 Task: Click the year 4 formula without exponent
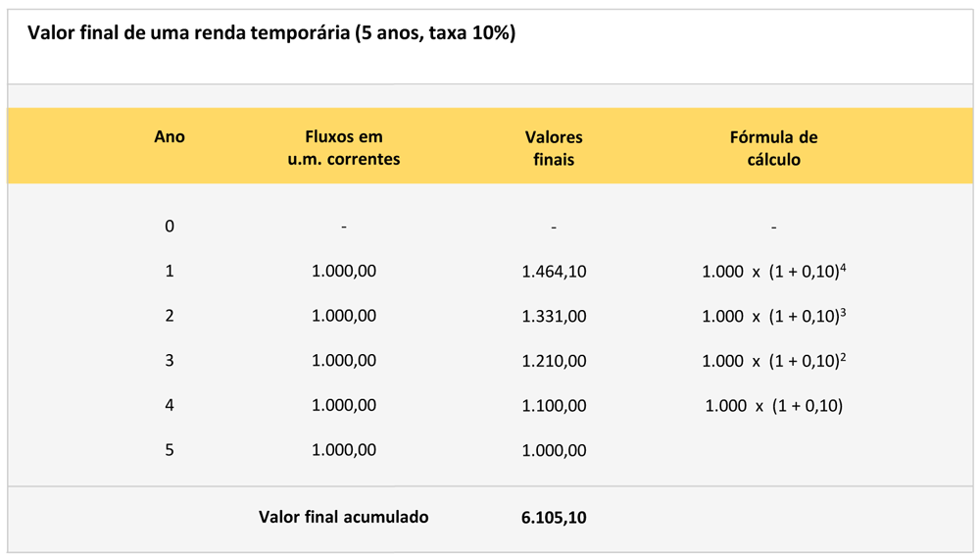click(773, 406)
